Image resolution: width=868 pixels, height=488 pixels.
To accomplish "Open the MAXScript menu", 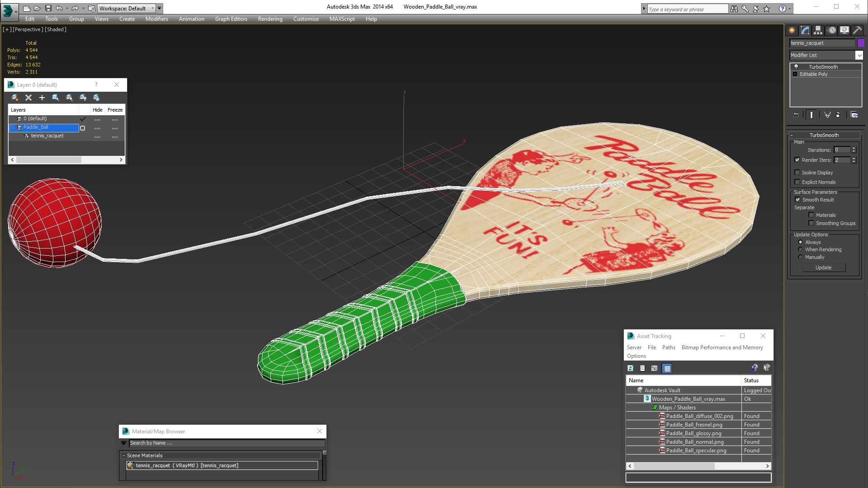I will pos(342,19).
